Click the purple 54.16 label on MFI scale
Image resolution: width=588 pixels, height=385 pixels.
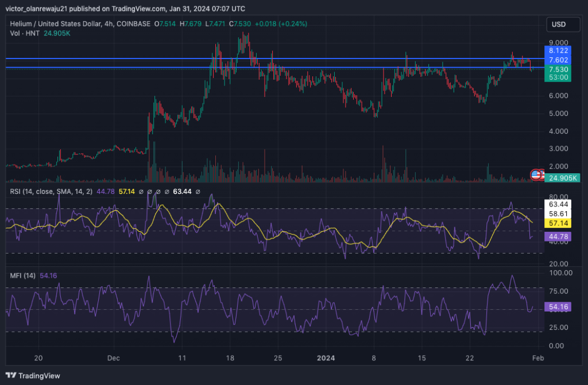click(x=558, y=307)
